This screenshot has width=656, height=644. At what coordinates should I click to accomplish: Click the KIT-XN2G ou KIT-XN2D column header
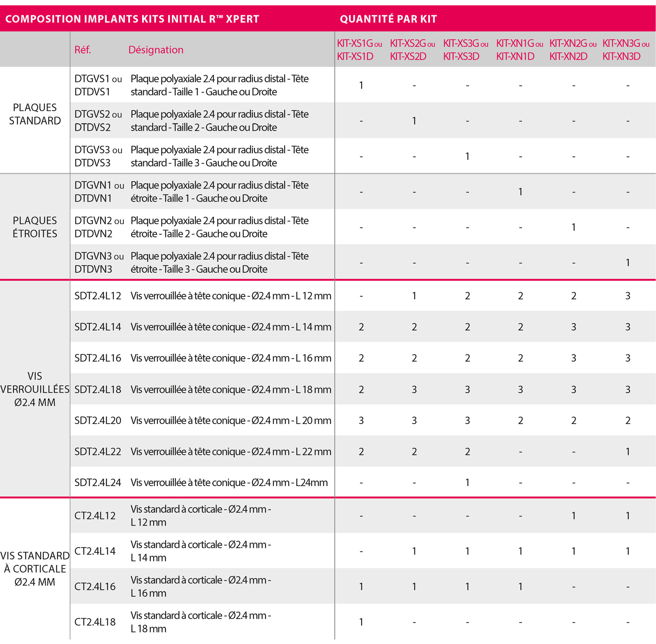click(572, 50)
